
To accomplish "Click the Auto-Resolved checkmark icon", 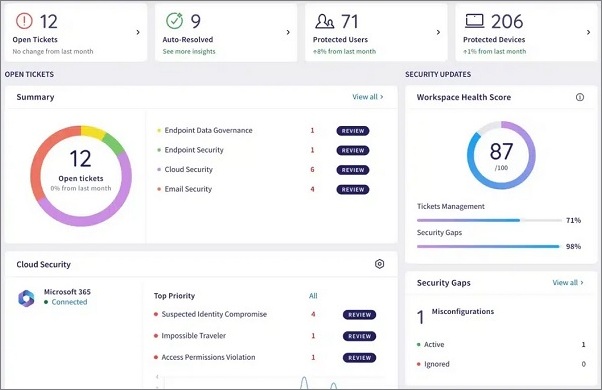I will click(x=174, y=20).
